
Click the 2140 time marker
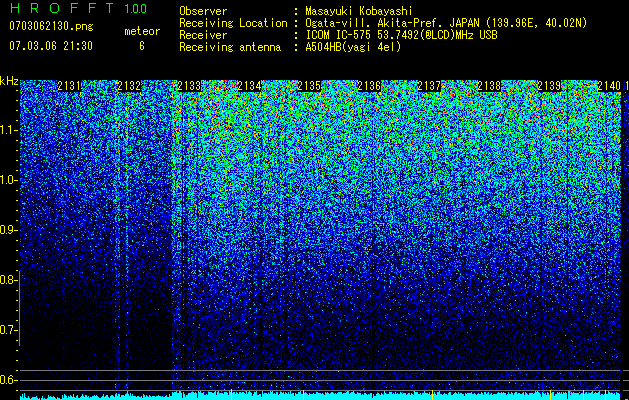pos(609,86)
